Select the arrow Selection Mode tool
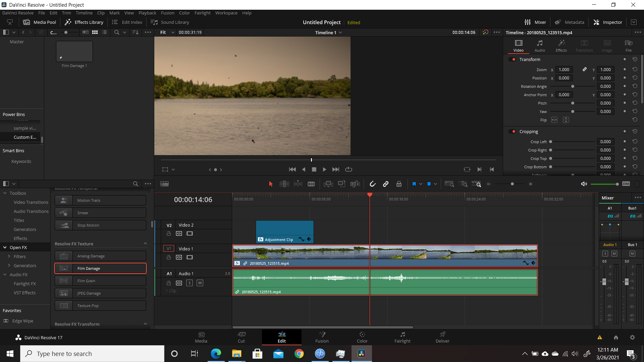 coord(271,184)
